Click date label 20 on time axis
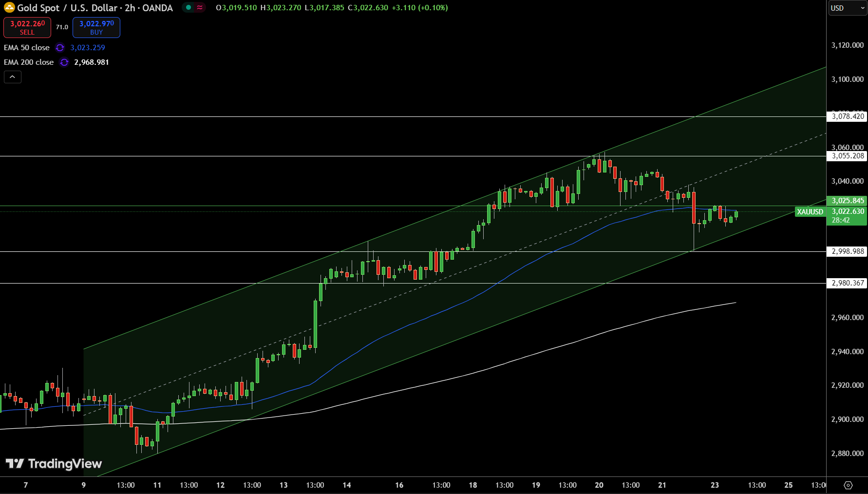 coord(599,485)
